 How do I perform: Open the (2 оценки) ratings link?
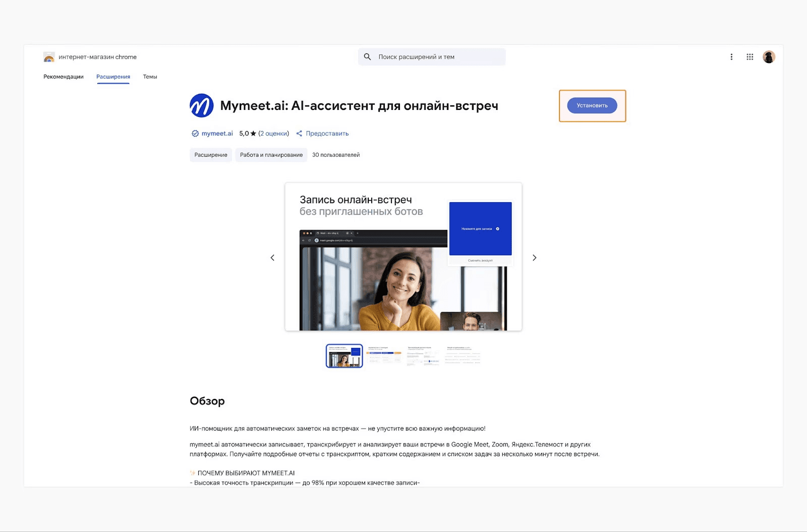273,134
